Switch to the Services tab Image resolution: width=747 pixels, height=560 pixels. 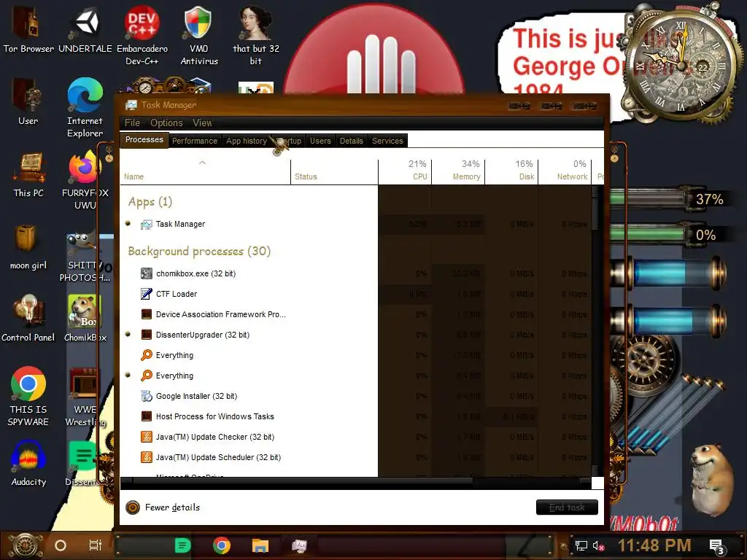coord(387,141)
